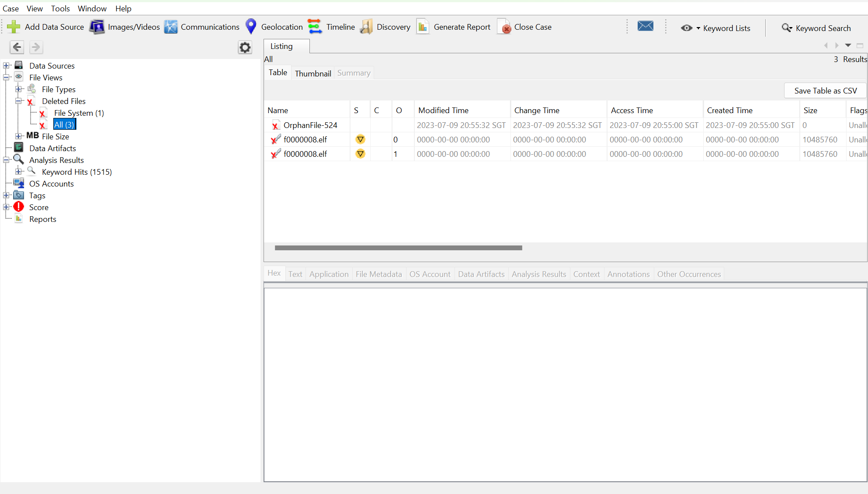The height and width of the screenshot is (494, 868).
Task: Collapse the Deleted Files node
Action: pyautogui.click(x=19, y=101)
